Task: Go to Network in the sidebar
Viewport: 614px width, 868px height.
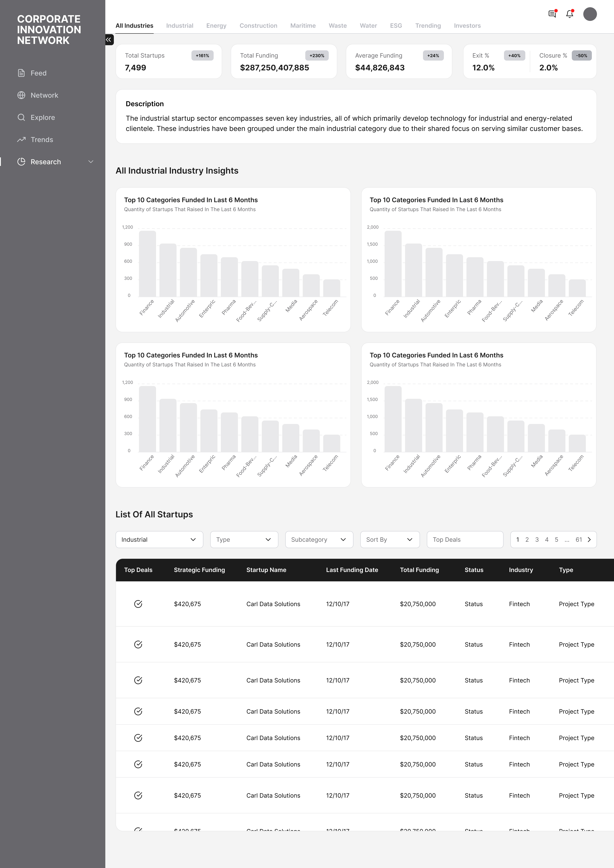Action: point(44,95)
